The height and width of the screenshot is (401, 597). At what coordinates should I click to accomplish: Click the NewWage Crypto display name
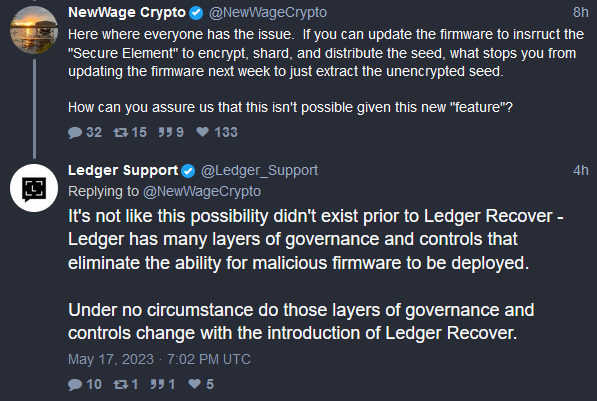(x=127, y=13)
